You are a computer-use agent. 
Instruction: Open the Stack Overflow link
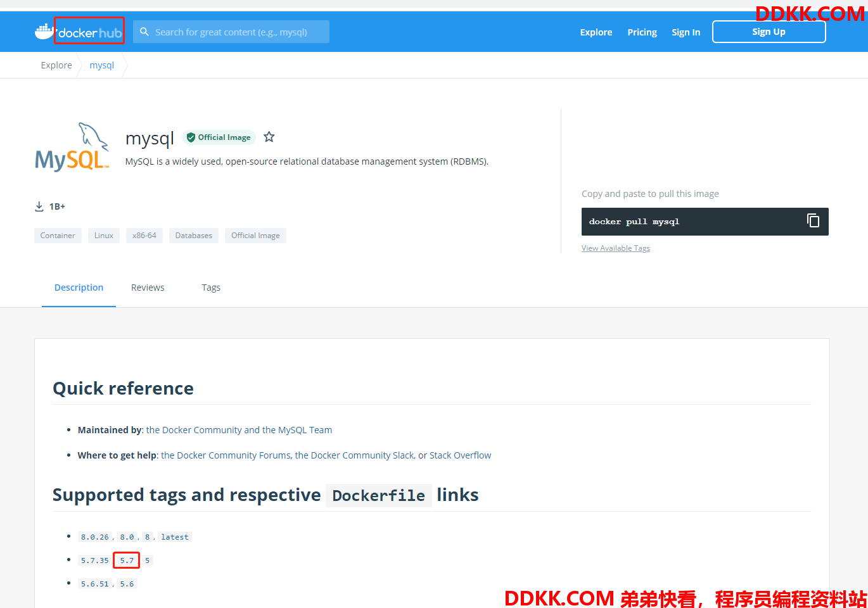[460, 455]
